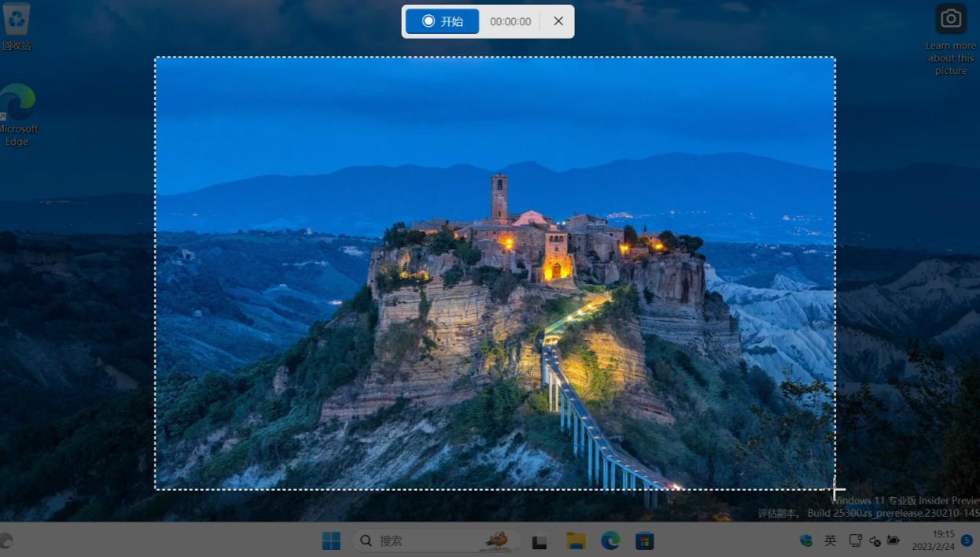The image size is (980, 557).
Task: Click the cast display tray icon
Action: point(855,540)
